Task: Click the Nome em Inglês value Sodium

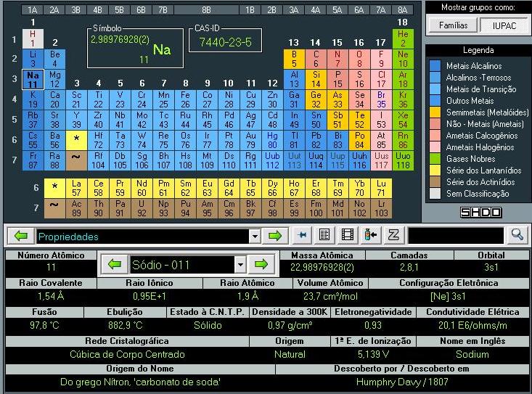Action: click(472, 354)
